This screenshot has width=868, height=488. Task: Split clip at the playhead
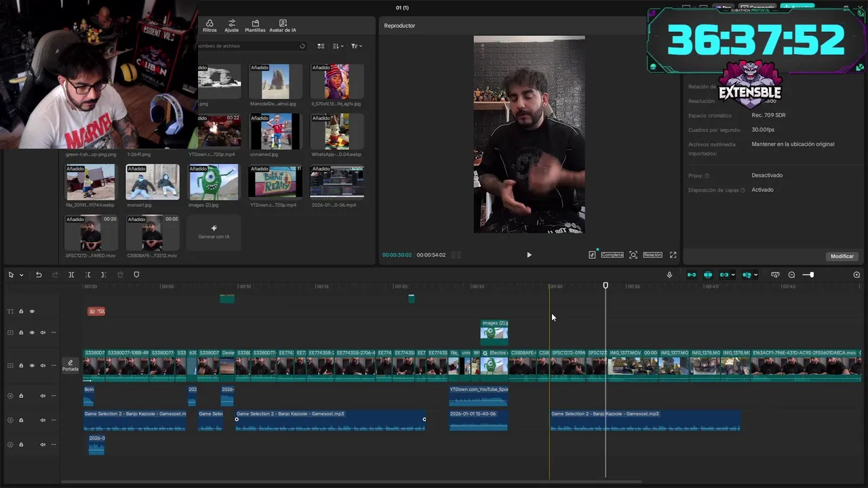point(71,274)
